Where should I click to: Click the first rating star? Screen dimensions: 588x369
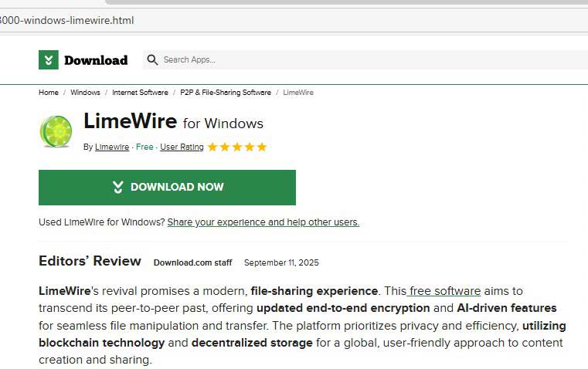212,147
